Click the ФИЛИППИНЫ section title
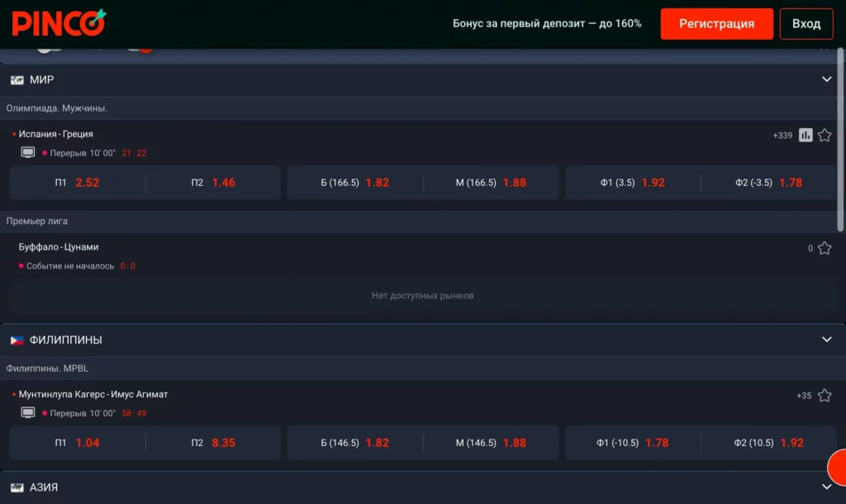 (x=65, y=340)
